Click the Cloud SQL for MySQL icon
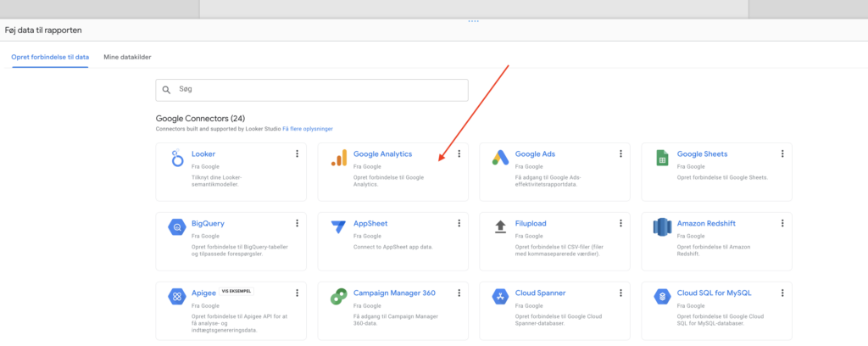 click(x=662, y=297)
